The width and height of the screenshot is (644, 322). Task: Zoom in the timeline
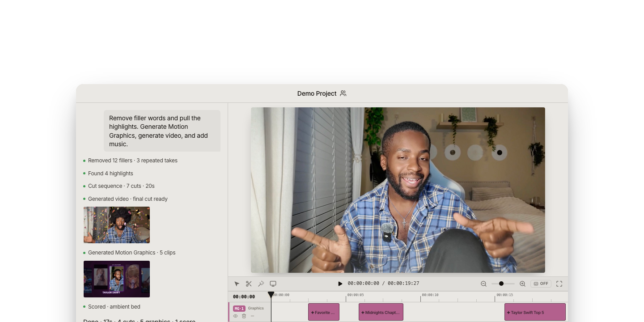coord(522,284)
